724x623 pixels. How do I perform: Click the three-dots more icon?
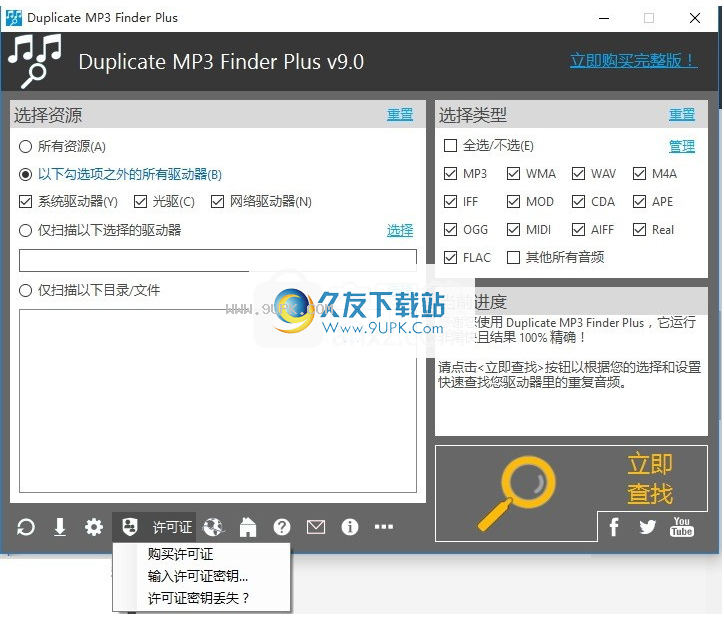pos(384,526)
